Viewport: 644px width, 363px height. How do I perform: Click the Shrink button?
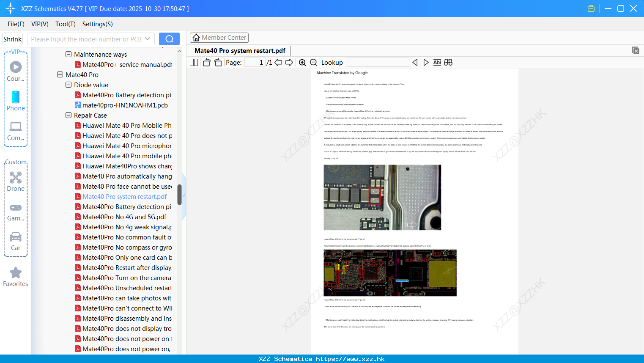(13, 39)
